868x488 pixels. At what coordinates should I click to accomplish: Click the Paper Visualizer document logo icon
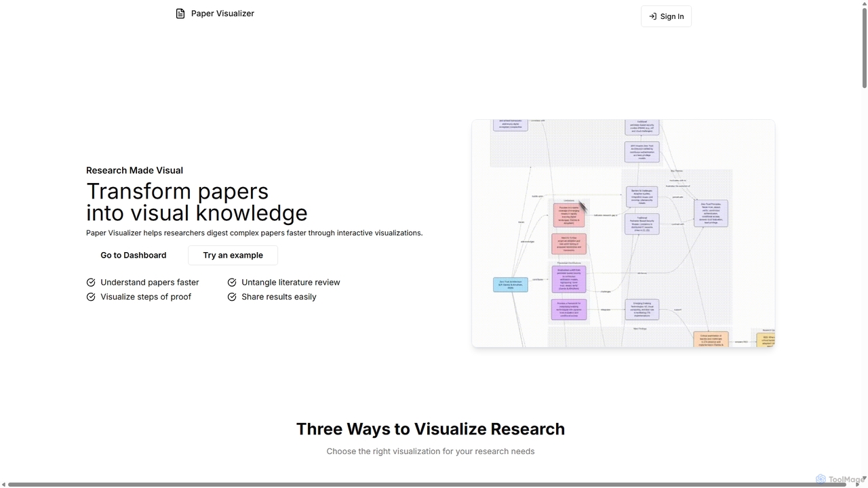(x=180, y=14)
